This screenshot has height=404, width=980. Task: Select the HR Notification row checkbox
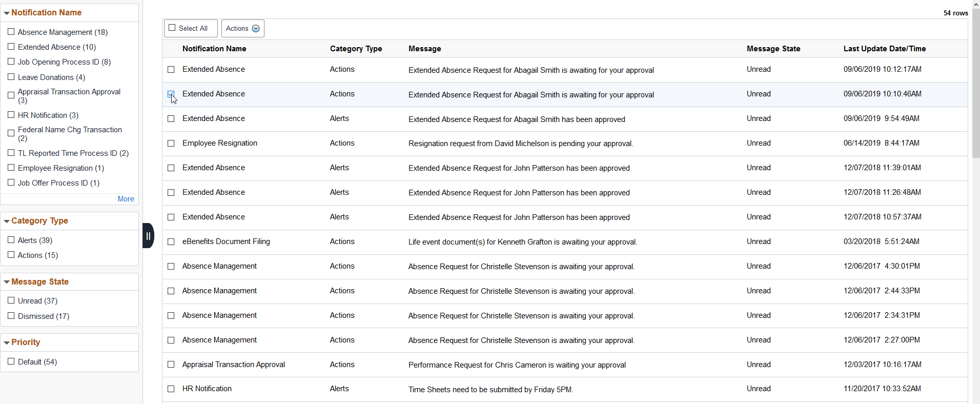pos(171,389)
